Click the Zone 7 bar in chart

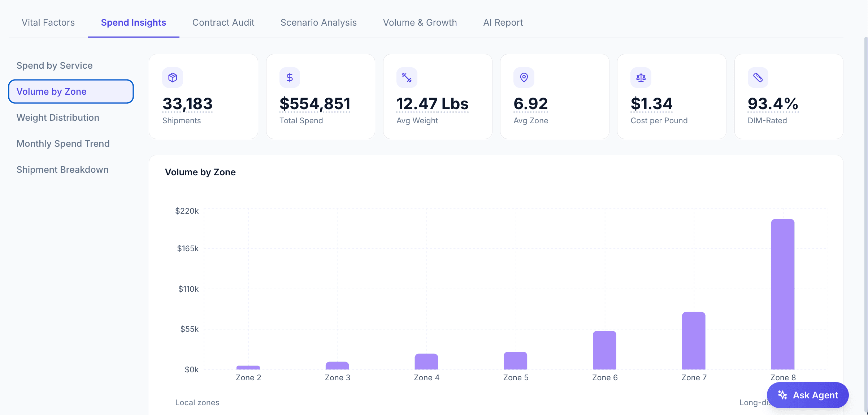point(694,341)
